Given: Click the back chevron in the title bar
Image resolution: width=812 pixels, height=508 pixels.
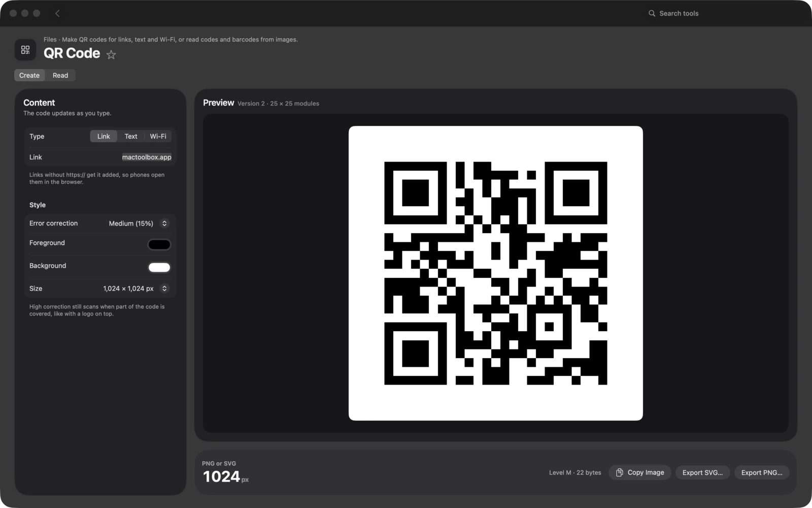Looking at the screenshot, I should [x=57, y=13].
